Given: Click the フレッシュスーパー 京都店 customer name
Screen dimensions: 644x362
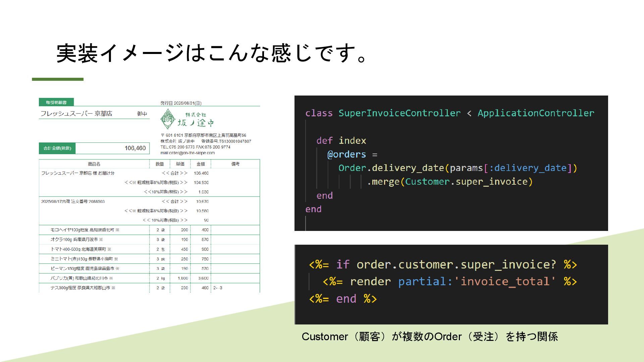Looking at the screenshot, I should (76, 114).
